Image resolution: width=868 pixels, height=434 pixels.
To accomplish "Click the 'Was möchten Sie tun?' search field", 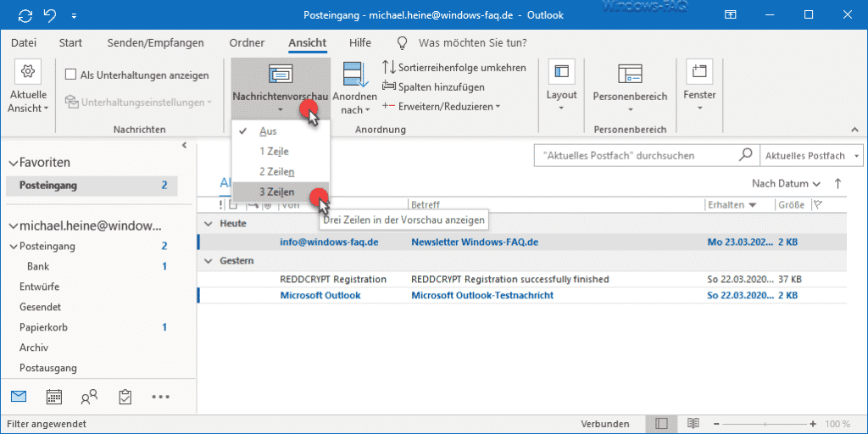I will (x=472, y=42).
